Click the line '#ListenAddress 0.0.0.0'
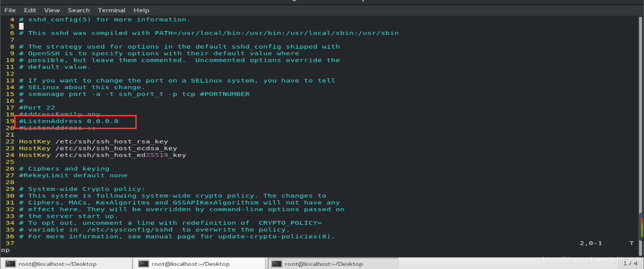The height and width of the screenshot is (269, 644). coord(68,121)
